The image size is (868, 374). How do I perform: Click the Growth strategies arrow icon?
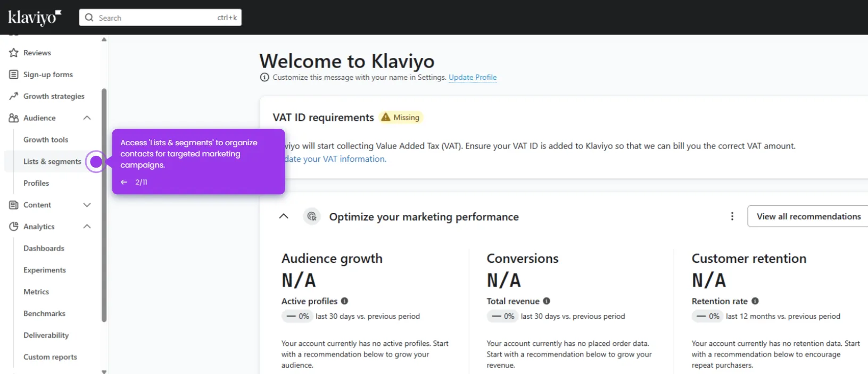[x=14, y=96]
